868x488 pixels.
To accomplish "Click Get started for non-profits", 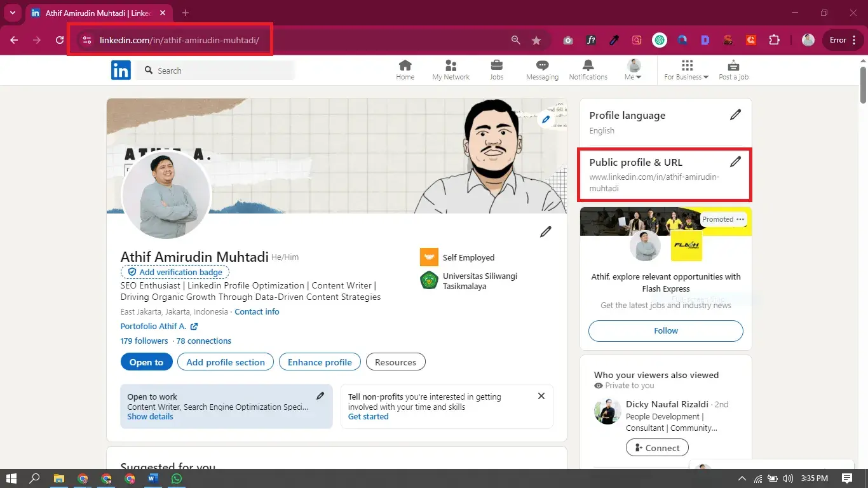I will point(368,417).
